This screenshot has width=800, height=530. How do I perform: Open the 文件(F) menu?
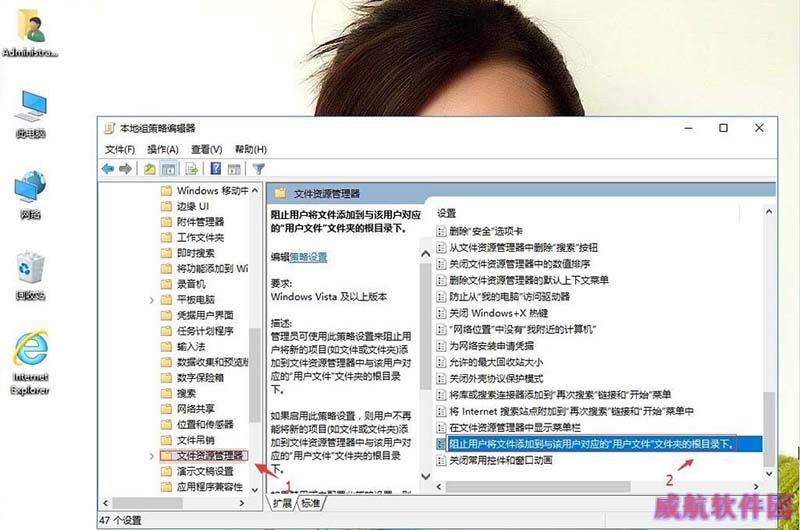pyautogui.click(x=120, y=149)
